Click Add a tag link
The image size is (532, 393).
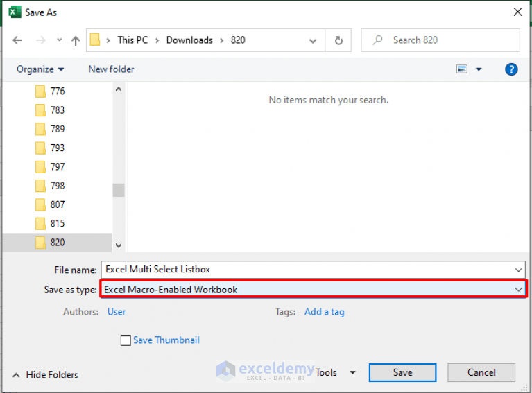324,312
